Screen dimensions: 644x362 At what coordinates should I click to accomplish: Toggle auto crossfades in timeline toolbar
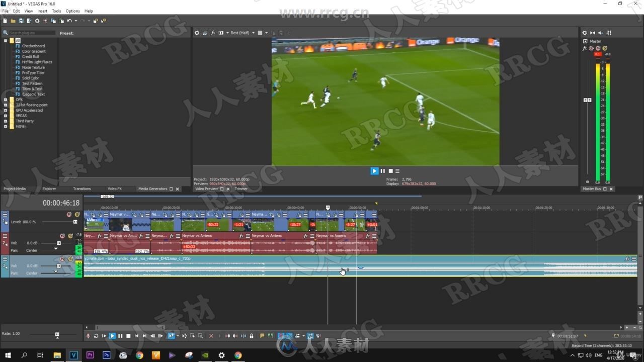click(x=289, y=336)
